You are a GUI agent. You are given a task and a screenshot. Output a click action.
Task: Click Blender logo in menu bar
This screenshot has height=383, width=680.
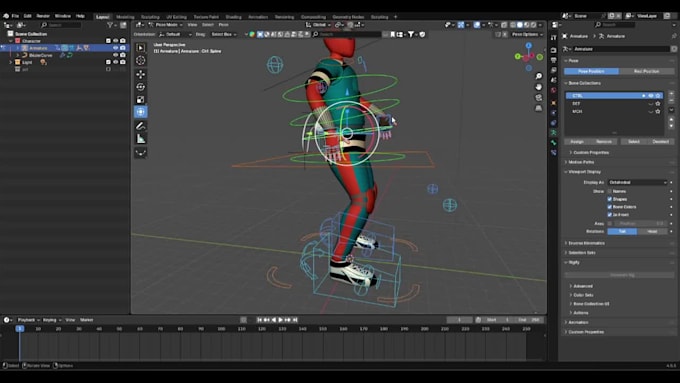tap(6, 16)
